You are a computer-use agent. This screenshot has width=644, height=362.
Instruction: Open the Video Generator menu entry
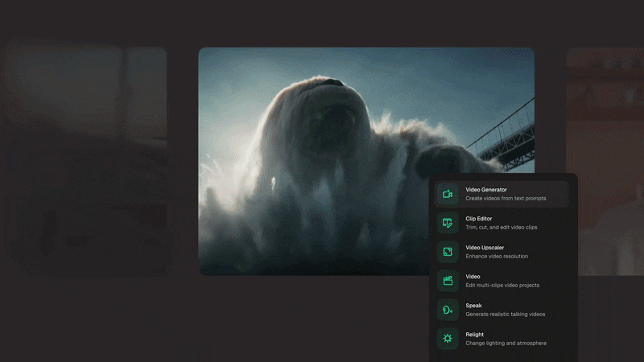click(x=502, y=194)
